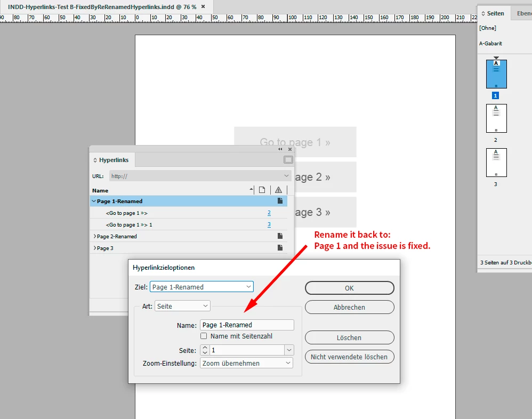
Task: Click the Go to page 1 » button on canvas
Action: pos(295,142)
